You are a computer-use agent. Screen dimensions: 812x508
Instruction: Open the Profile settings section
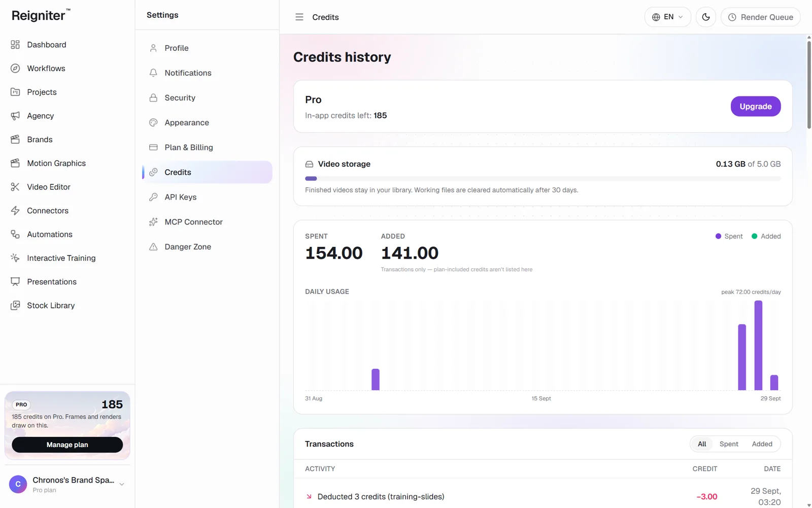[x=207, y=48]
